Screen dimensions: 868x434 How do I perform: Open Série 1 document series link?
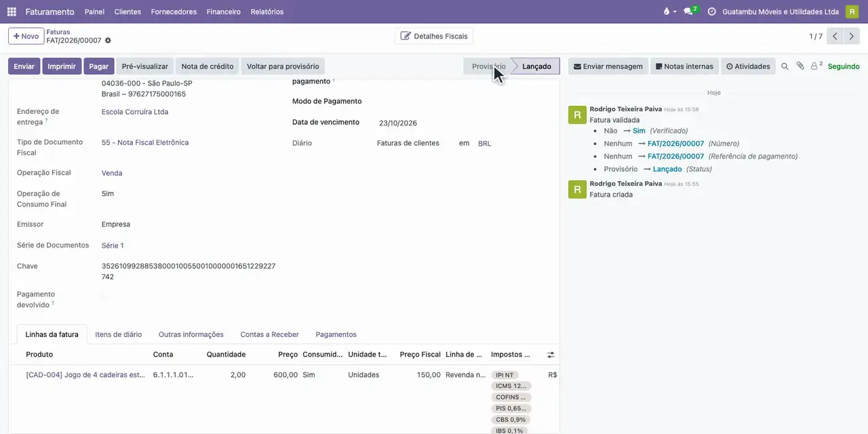pyautogui.click(x=113, y=245)
